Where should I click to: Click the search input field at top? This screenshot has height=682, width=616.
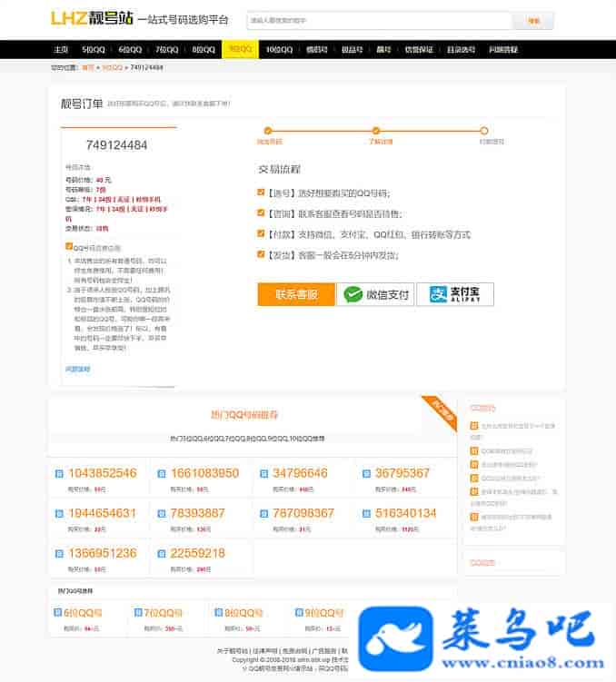380,21
